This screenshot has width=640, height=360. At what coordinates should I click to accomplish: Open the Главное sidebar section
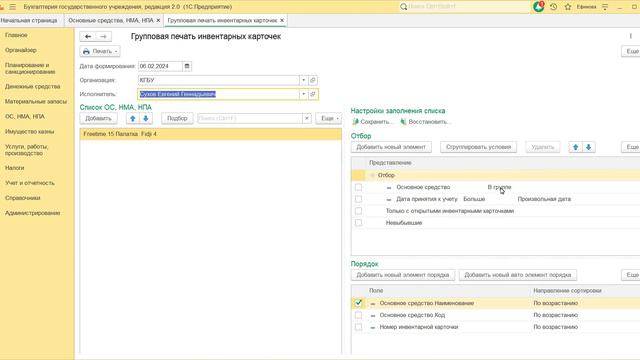click(16, 35)
